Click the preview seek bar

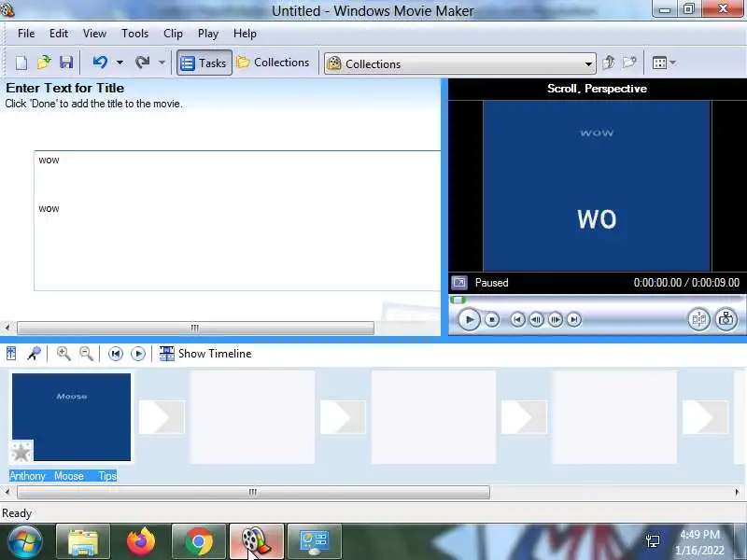[597, 300]
